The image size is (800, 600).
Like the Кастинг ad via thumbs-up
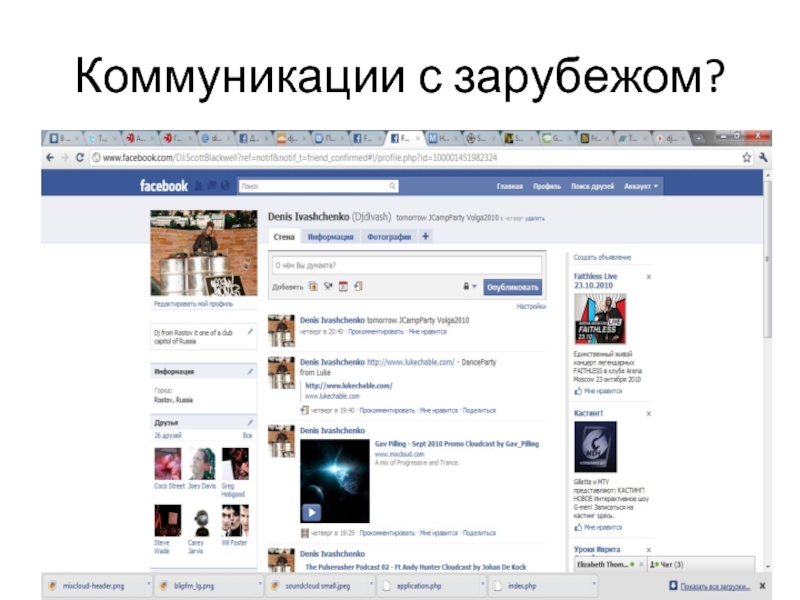[x=578, y=528]
